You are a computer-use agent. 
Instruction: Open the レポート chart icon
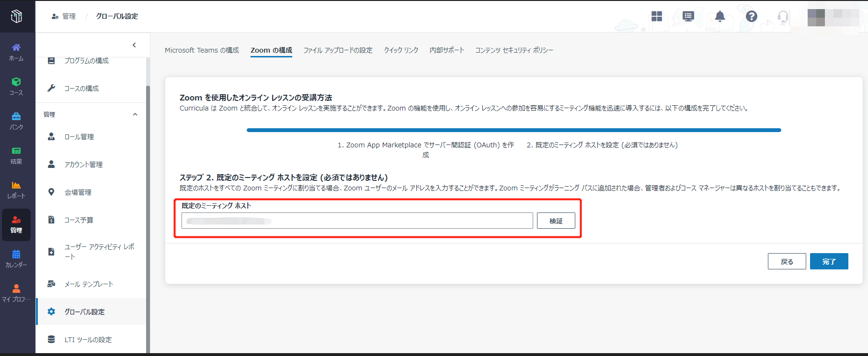[x=16, y=185]
